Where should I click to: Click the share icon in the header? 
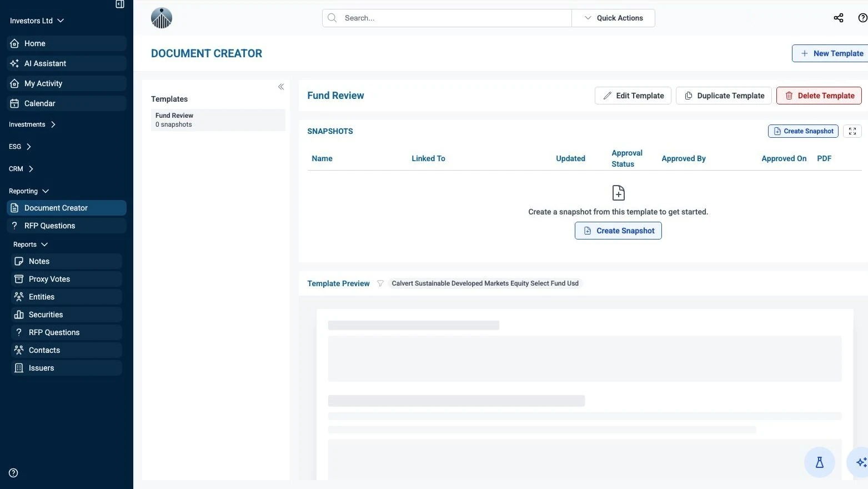[839, 18]
